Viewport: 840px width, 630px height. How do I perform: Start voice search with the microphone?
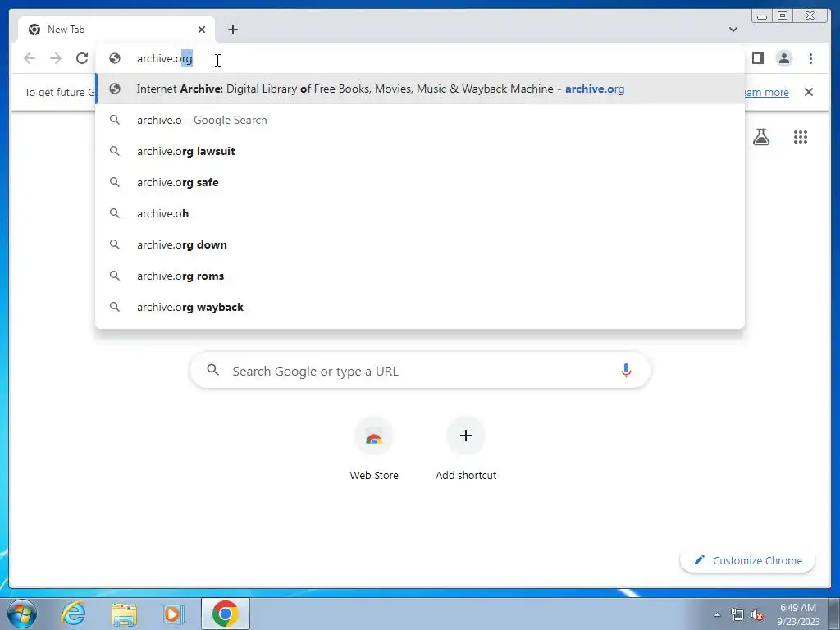coord(626,370)
